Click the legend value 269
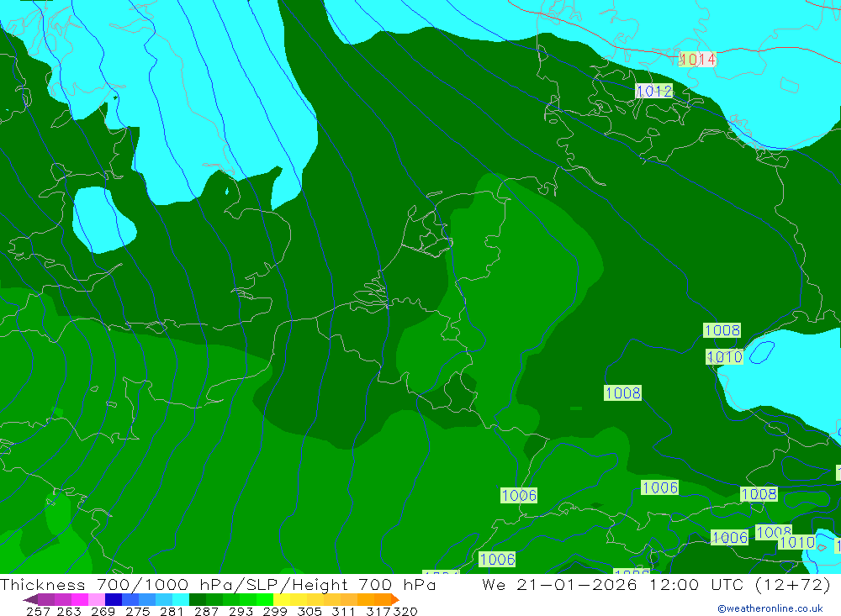This screenshot has height=616, width=841. (x=103, y=611)
